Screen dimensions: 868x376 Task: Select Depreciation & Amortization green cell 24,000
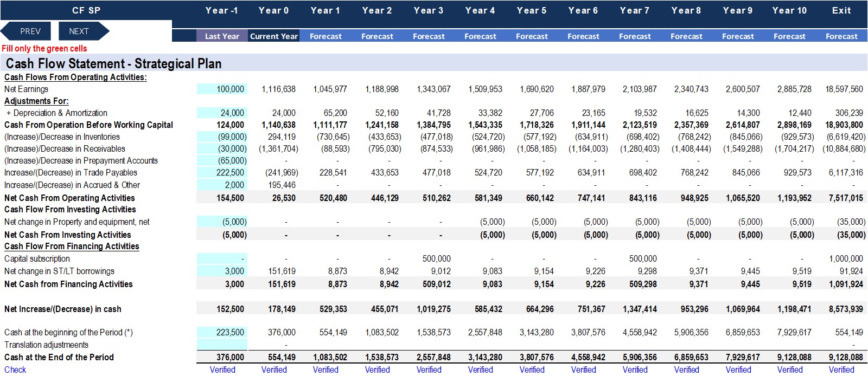(222, 113)
